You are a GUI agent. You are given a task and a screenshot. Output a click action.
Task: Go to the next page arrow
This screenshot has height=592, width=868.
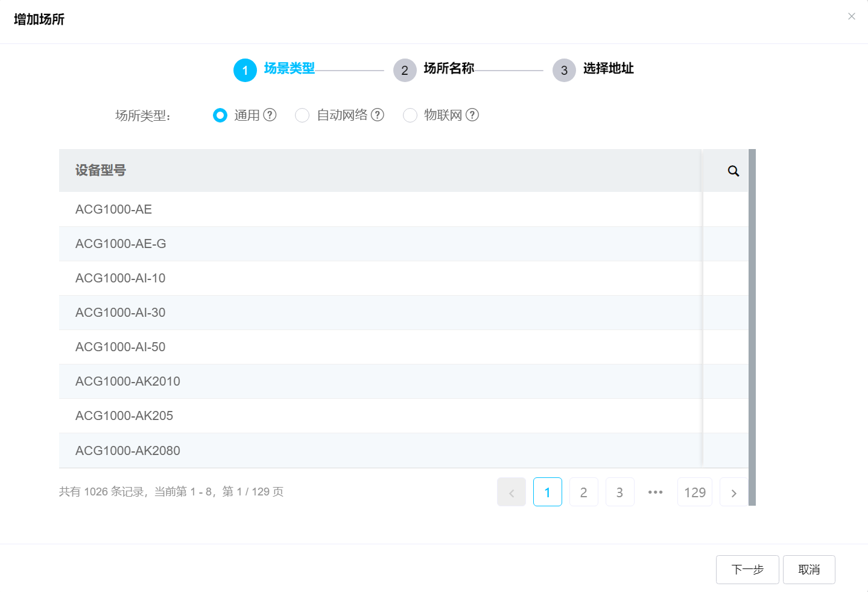click(734, 492)
